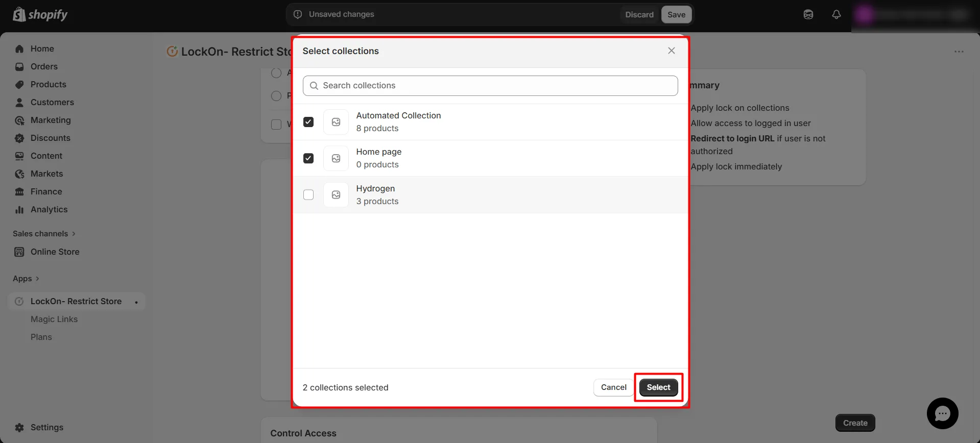Click the Online Store icon
Image resolution: width=980 pixels, height=443 pixels.
click(19, 252)
